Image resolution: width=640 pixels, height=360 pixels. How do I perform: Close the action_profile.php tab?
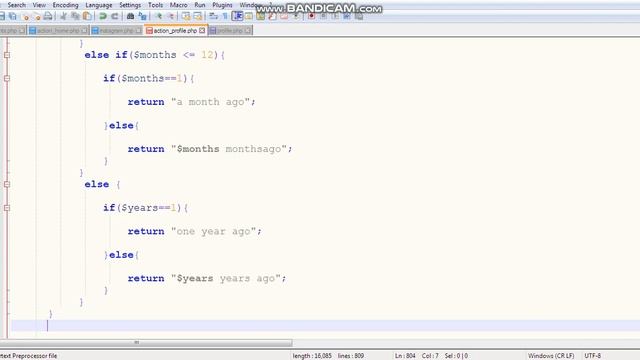pyautogui.click(x=202, y=30)
